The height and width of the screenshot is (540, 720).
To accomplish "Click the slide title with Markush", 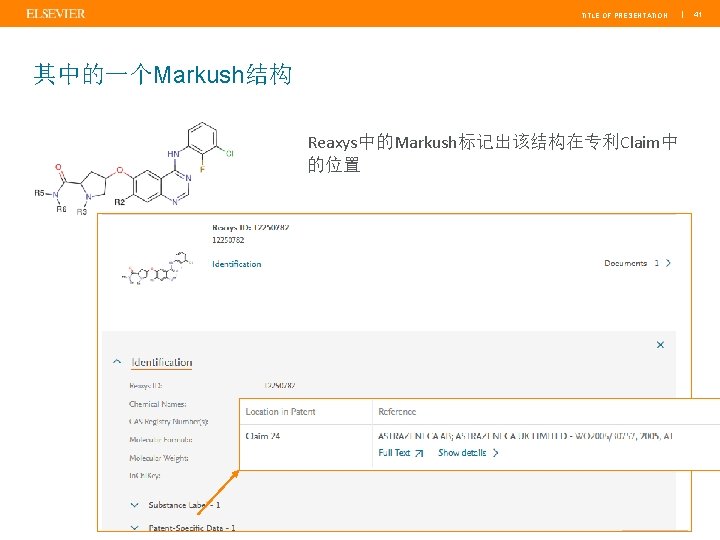I will pyautogui.click(x=163, y=74).
